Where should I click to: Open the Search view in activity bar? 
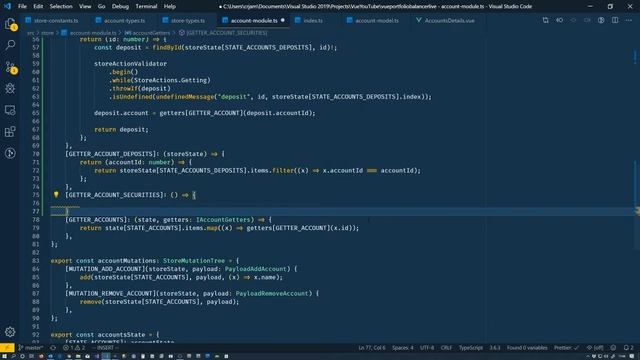[10, 45]
